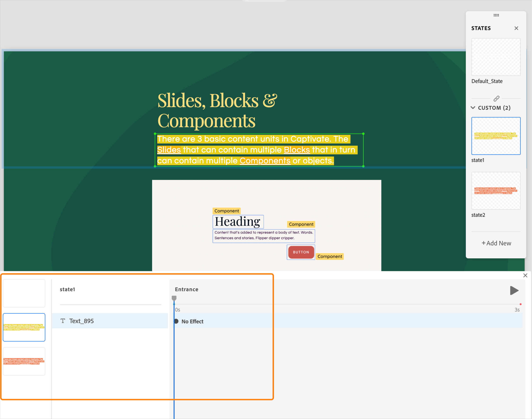The image size is (532, 419).
Task: Click the link icon above the CUSTOM section
Action: pyautogui.click(x=497, y=99)
